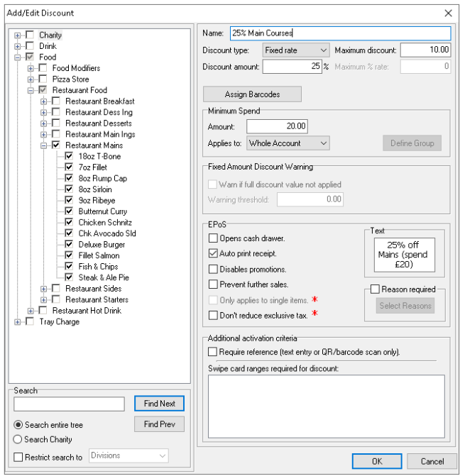Screen dimensions: 460x476
Task: Confirm the discount with OK
Action: click(x=376, y=461)
